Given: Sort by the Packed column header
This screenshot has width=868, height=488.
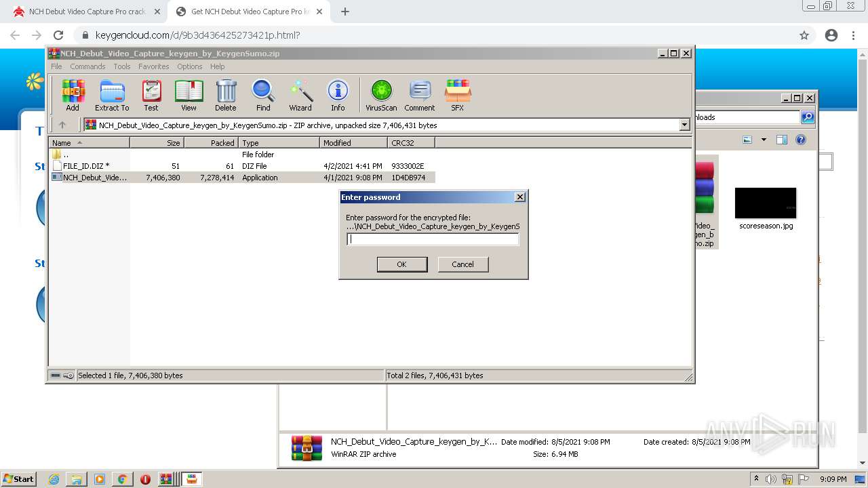Looking at the screenshot, I should (212, 143).
